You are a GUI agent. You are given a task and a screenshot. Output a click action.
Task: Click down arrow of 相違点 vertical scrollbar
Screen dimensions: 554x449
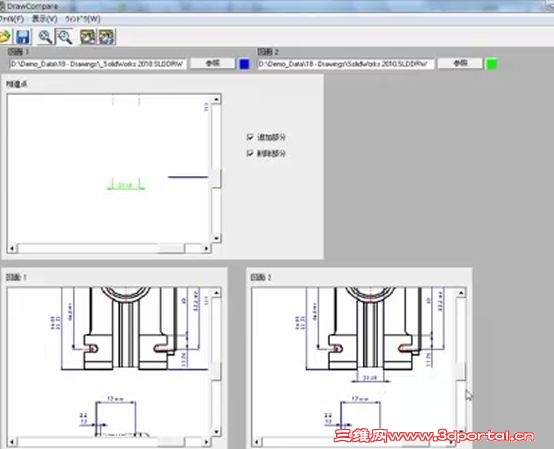coord(216,238)
